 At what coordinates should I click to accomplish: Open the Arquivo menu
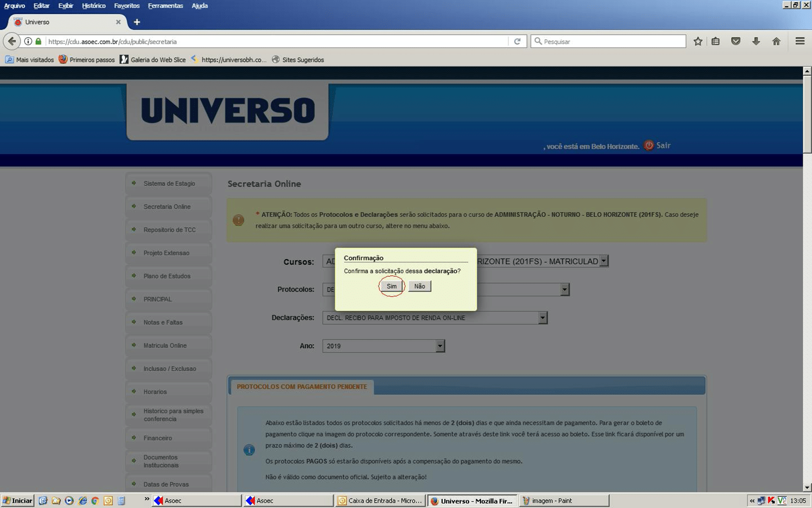click(x=14, y=6)
